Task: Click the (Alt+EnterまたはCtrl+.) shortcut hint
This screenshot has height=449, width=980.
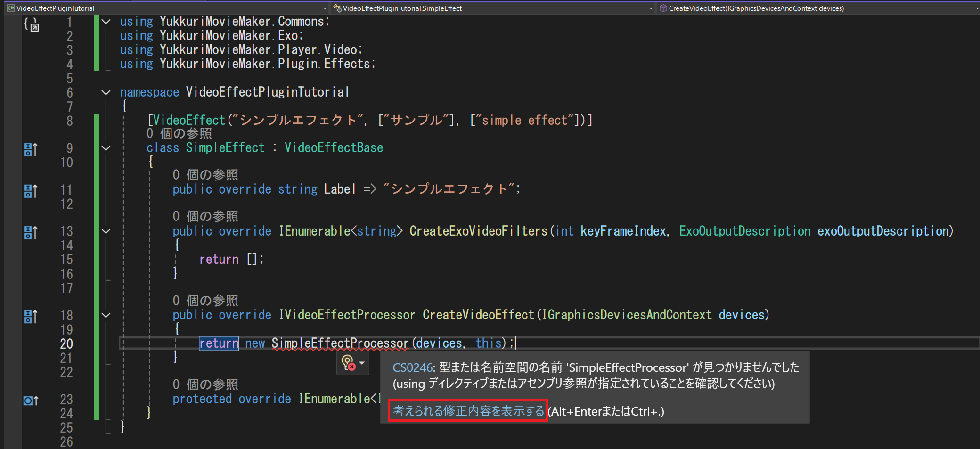Action: click(x=606, y=411)
